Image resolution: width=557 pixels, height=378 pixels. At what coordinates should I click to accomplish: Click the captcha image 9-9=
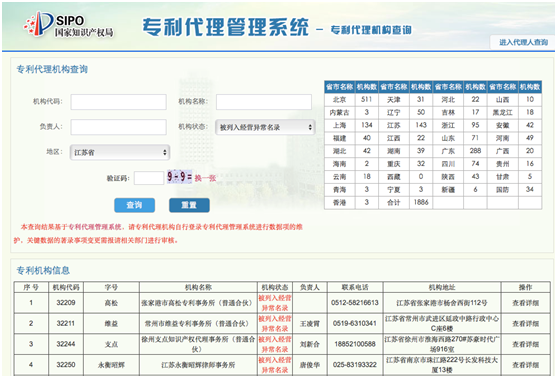(179, 177)
